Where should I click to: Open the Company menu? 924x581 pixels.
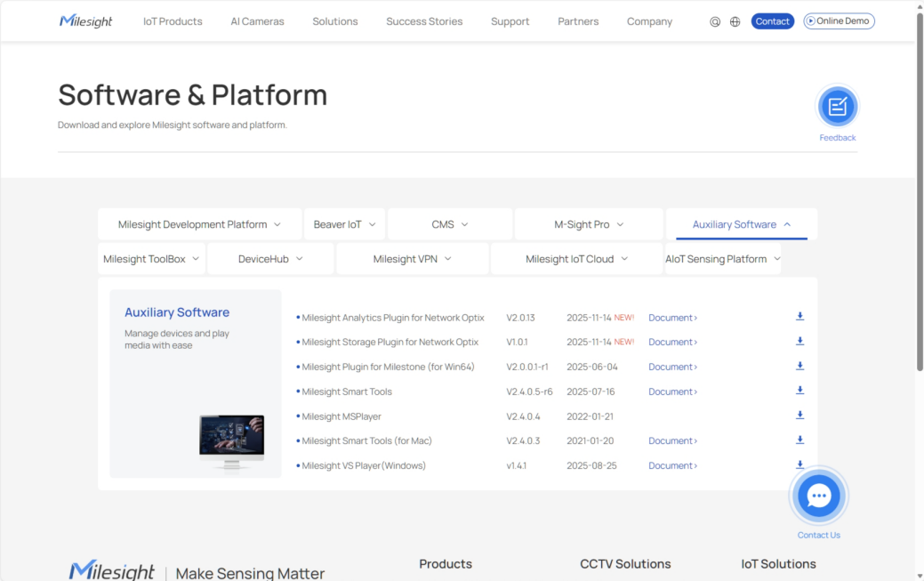pos(649,21)
